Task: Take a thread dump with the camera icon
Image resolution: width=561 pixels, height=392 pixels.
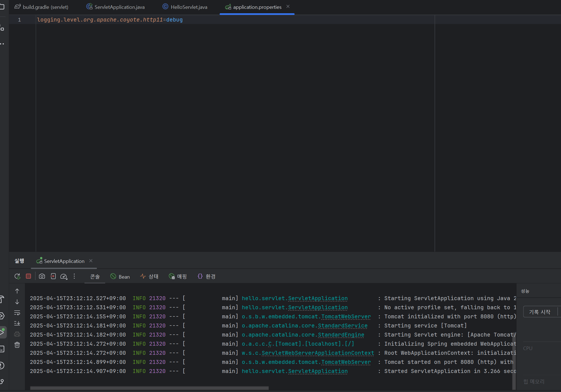Action: (x=42, y=276)
